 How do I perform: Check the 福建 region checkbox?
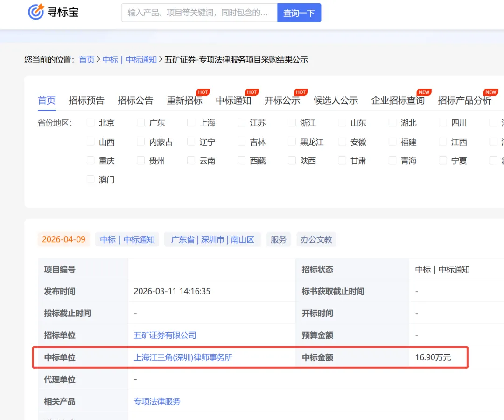[x=392, y=142]
